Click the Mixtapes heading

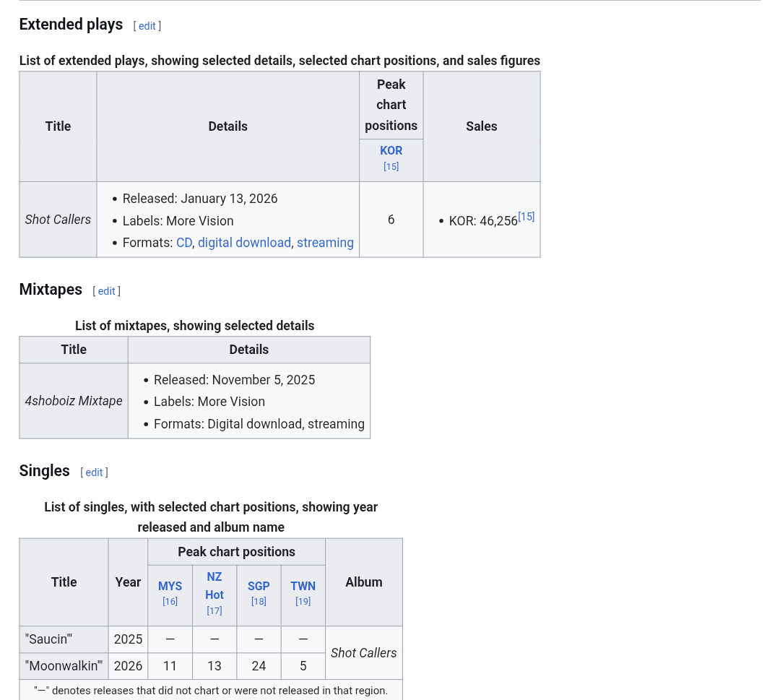coord(51,290)
